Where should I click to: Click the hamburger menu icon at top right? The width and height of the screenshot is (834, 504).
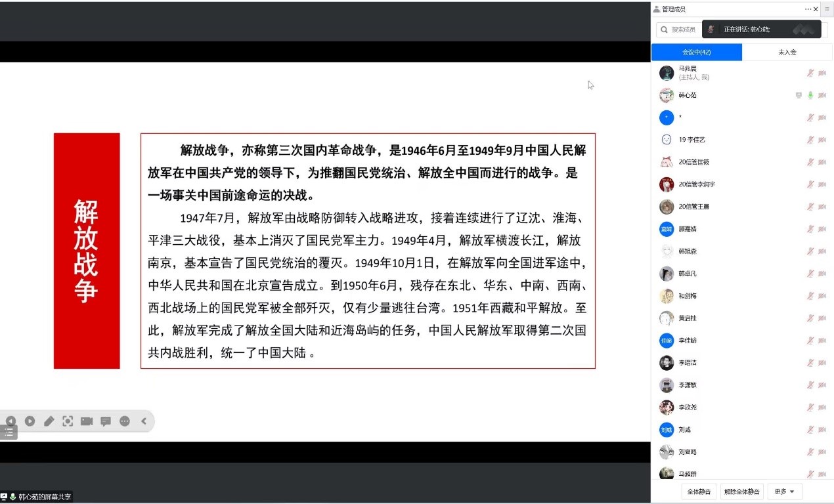(827, 9)
